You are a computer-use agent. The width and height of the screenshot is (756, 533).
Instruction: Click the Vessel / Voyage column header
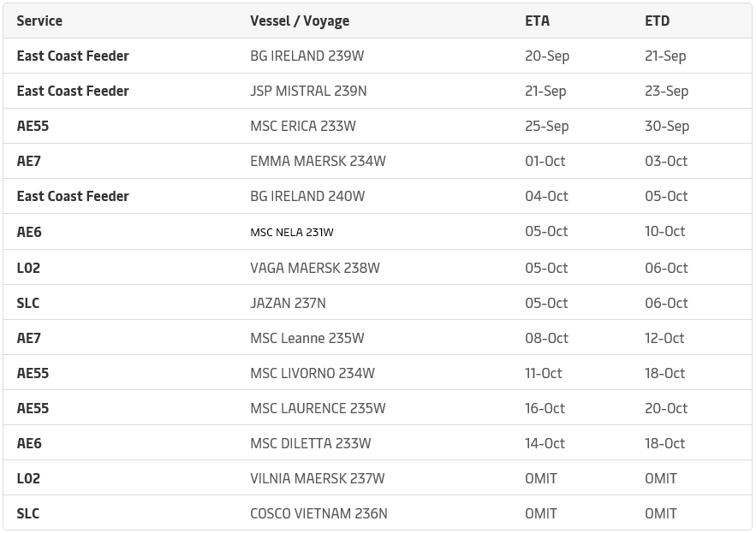[x=300, y=21]
